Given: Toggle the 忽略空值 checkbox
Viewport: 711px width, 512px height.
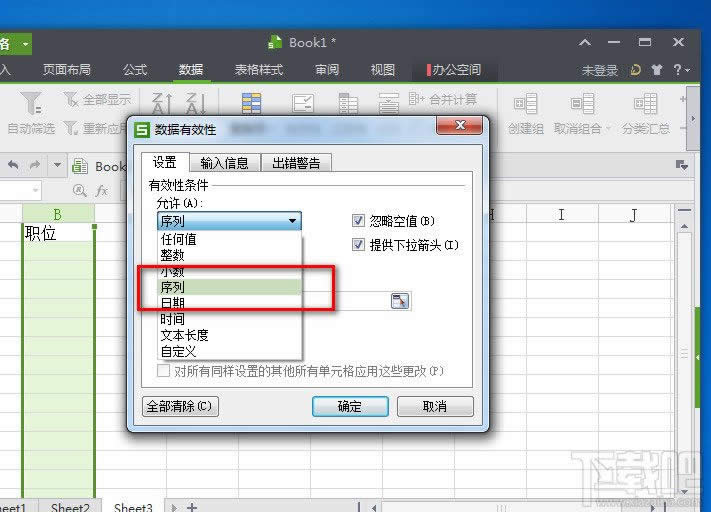Looking at the screenshot, I should [358, 221].
